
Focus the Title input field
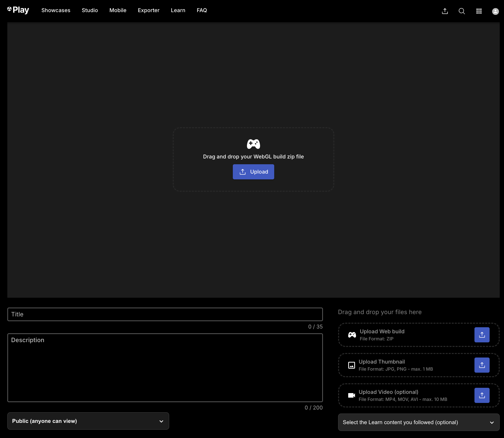coord(165,314)
